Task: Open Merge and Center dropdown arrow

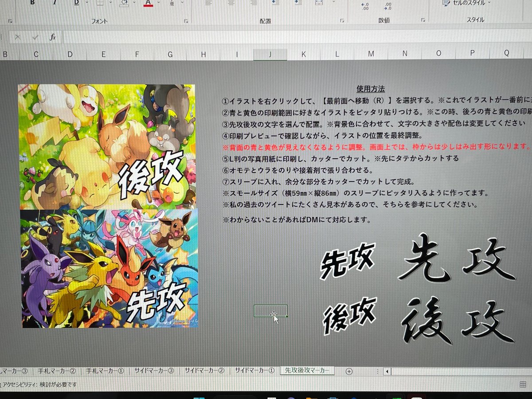Action: (x=334, y=3)
